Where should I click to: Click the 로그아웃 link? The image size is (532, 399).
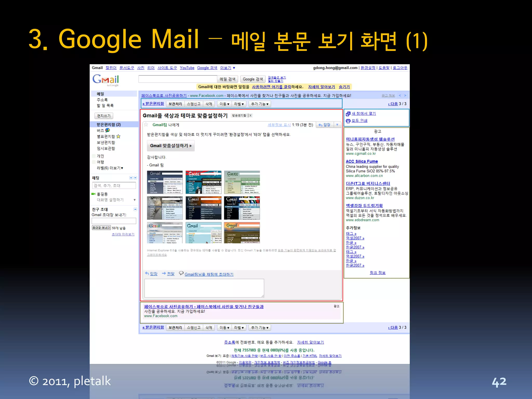(400, 68)
